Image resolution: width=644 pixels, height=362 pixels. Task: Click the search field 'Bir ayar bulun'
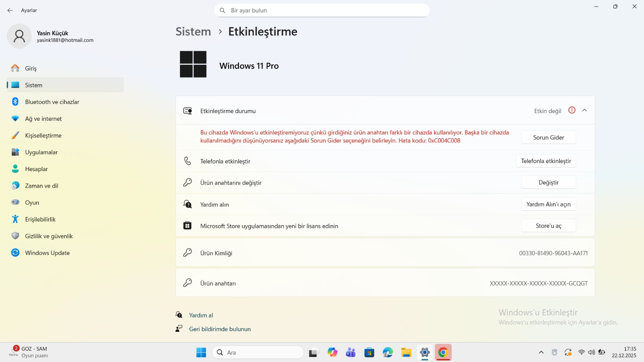322,10
